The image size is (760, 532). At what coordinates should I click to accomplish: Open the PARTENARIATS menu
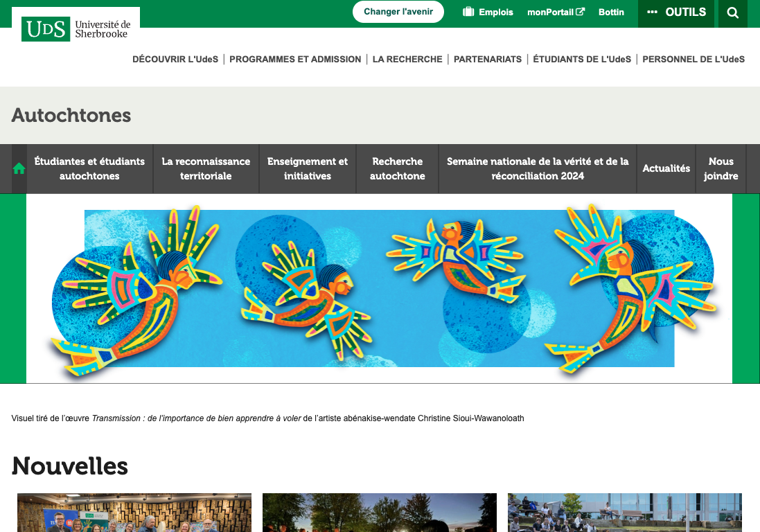[x=488, y=59]
